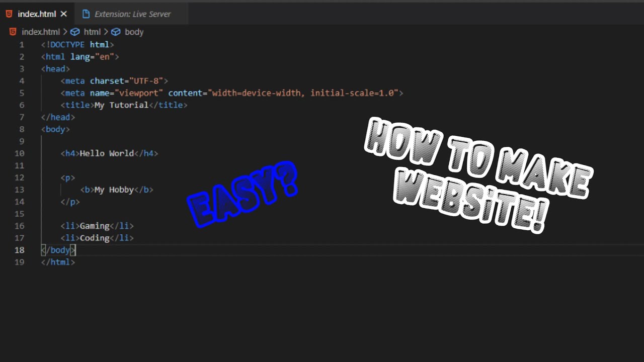Place cursor on the DOCTYPE html line
The height and width of the screenshot is (362, 644).
pyautogui.click(x=77, y=45)
